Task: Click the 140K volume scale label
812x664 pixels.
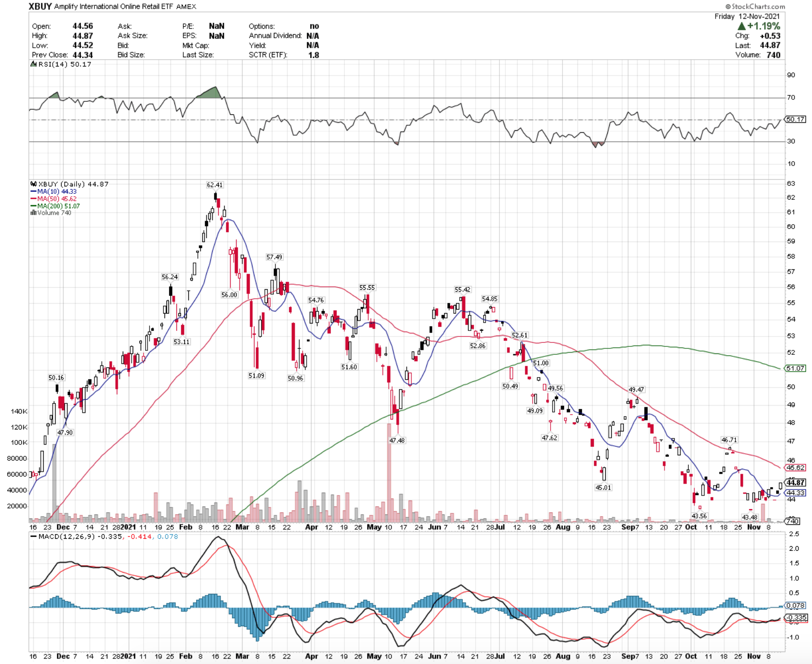Action: [19, 412]
